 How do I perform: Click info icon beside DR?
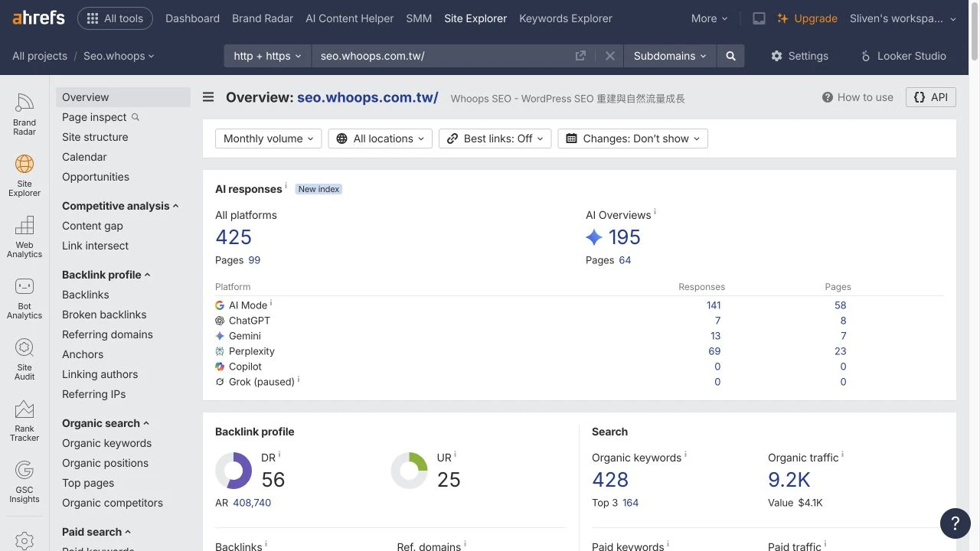(x=279, y=455)
